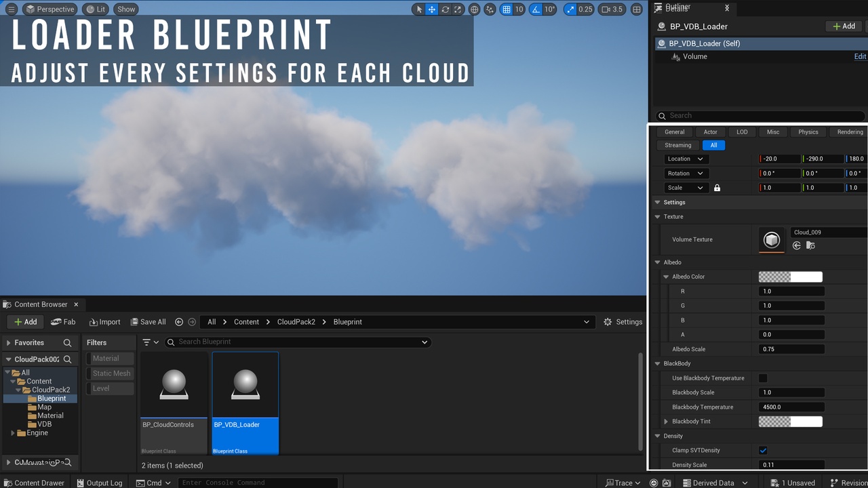Activate the Rotate gizmo tool
The width and height of the screenshot is (868, 488).
click(445, 9)
